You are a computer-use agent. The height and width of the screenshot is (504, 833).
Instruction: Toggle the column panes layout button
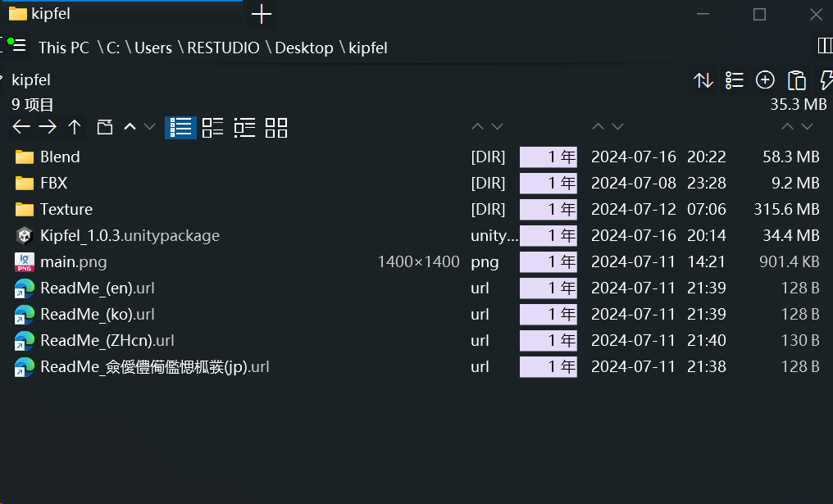(825, 45)
